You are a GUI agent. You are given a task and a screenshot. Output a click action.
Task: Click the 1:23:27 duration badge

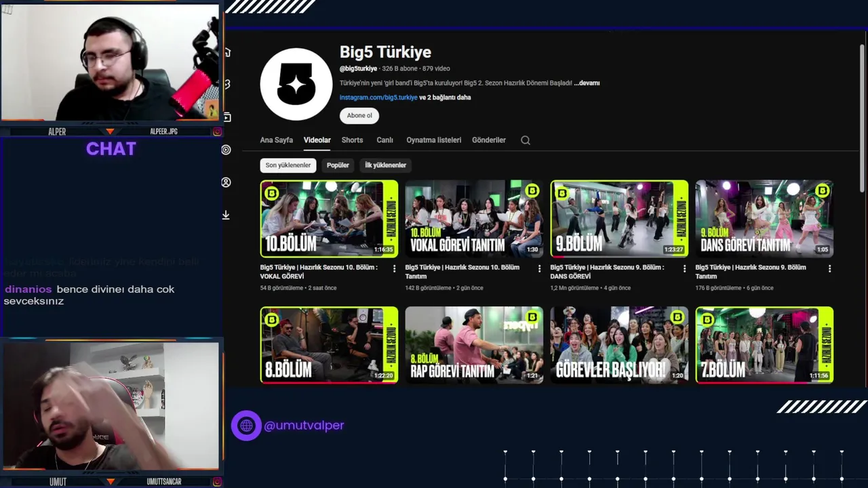pos(674,249)
